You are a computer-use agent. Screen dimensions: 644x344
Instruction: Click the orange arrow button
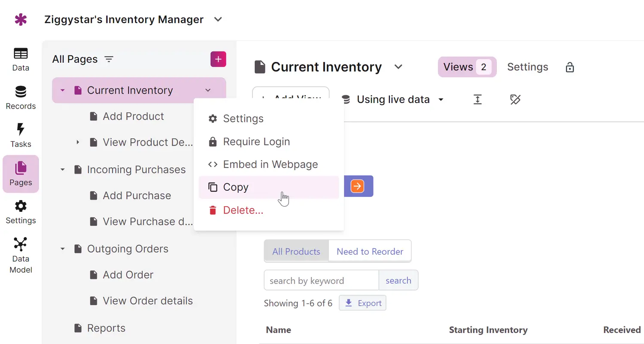coord(357,186)
